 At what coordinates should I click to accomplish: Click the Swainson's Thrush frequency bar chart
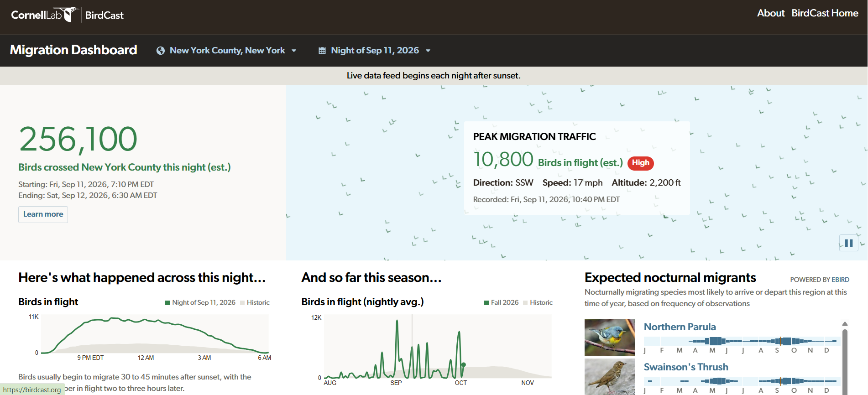[742, 381]
